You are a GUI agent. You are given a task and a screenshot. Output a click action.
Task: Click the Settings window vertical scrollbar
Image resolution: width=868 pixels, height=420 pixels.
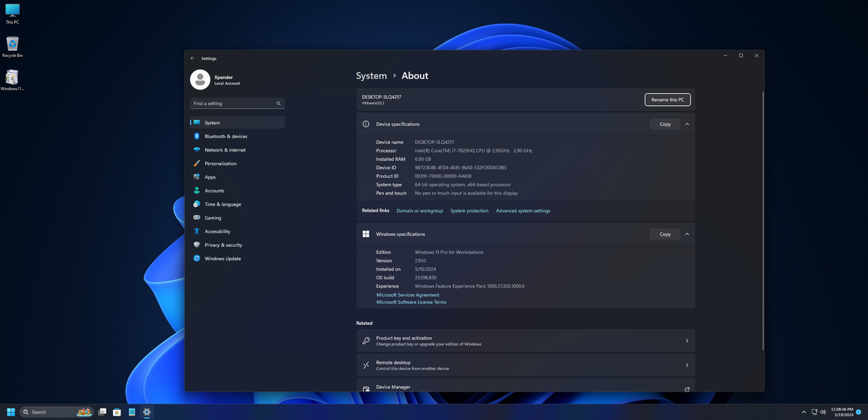tap(763, 221)
